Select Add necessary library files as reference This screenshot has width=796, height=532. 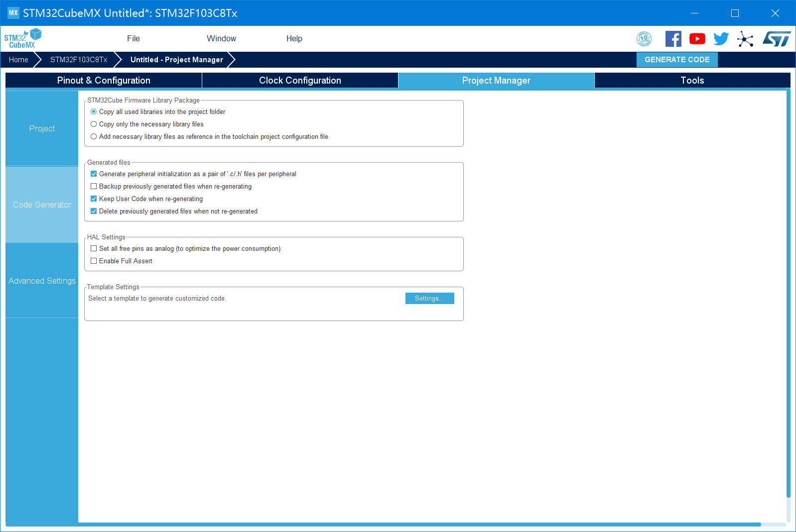pyautogui.click(x=94, y=137)
